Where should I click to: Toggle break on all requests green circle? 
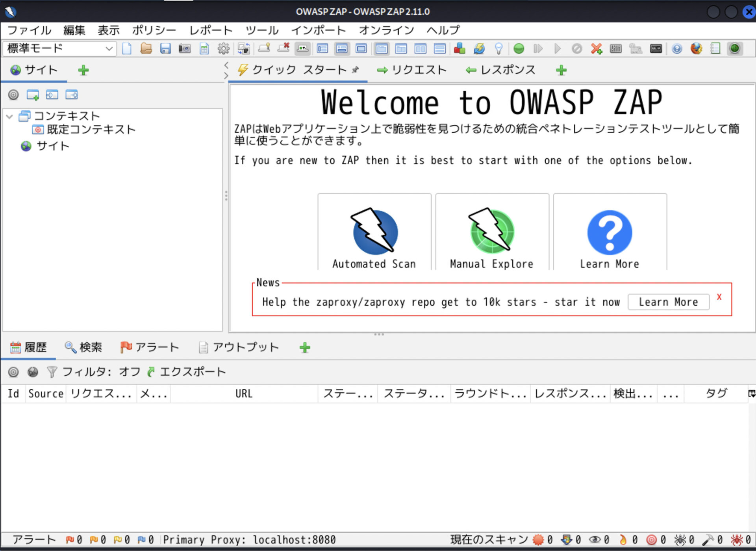click(x=519, y=48)
